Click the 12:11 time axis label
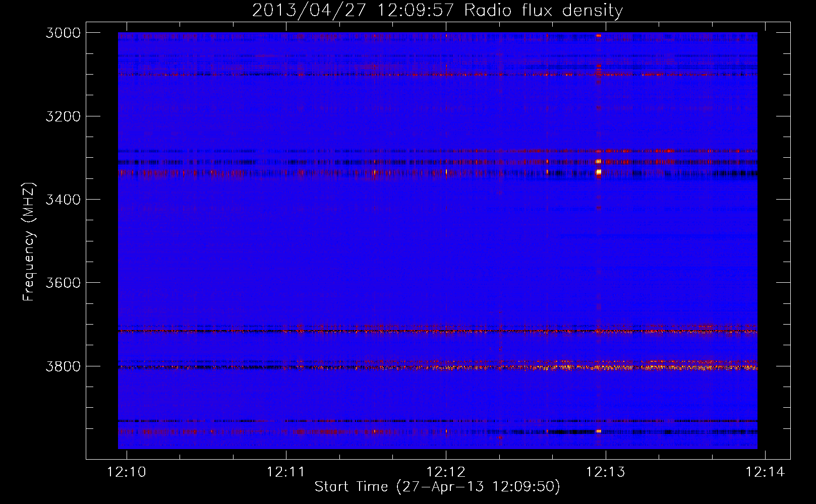Viewport: 816px width, 504px height. tap(286, 472)
